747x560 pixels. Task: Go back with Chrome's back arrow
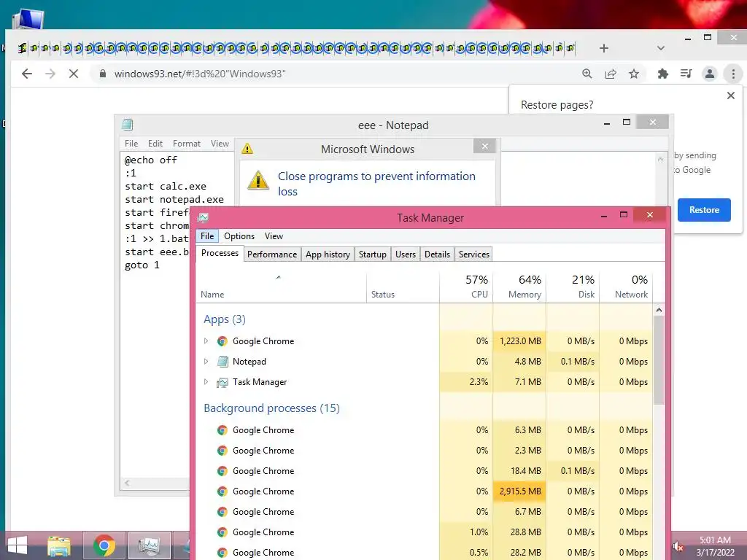click(27, 74)
